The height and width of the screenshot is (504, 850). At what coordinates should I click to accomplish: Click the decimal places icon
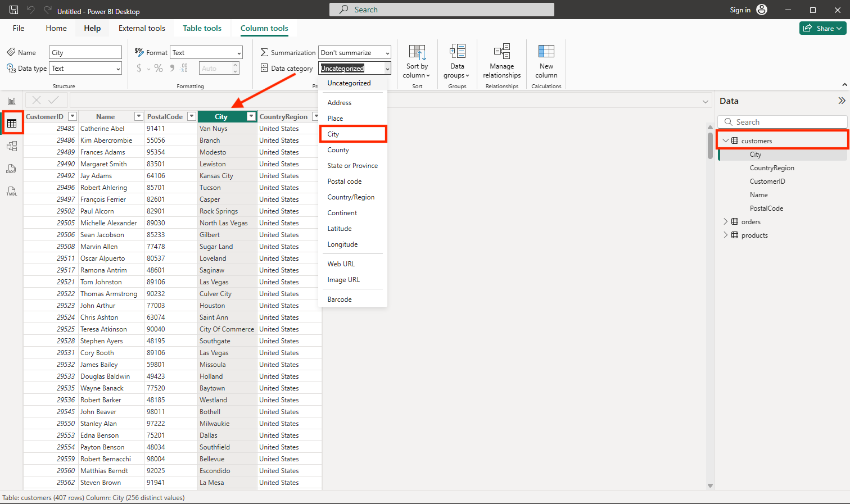coord(184,68)
